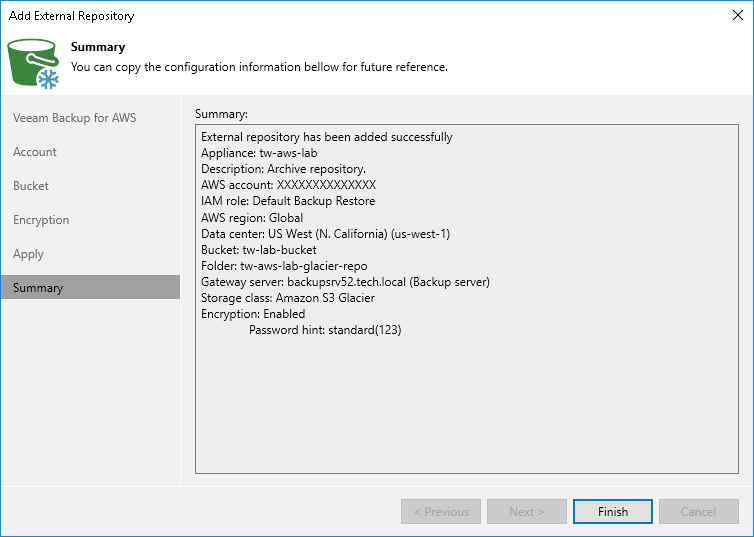Click the bold Summary heading at top
Viewport: 754px width, 537px height.
(x=98, y=47)
